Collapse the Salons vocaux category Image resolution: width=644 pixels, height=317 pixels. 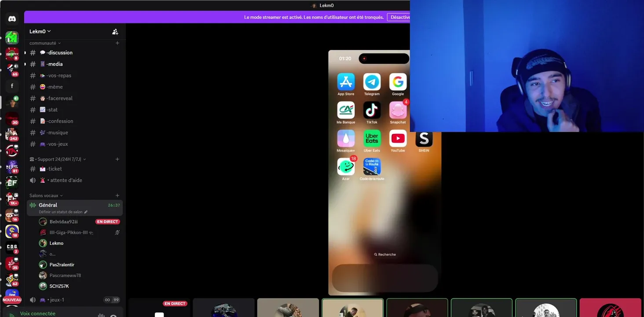(x=46, y=195)
